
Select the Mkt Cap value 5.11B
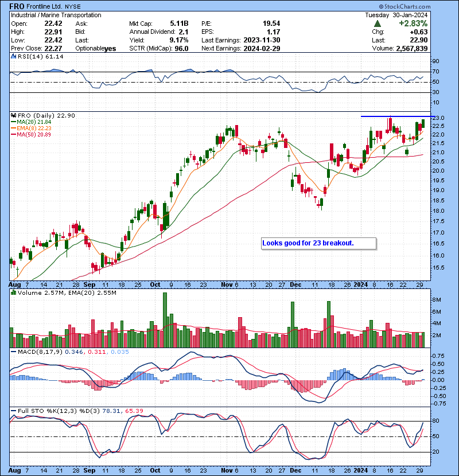coord(179,24)
